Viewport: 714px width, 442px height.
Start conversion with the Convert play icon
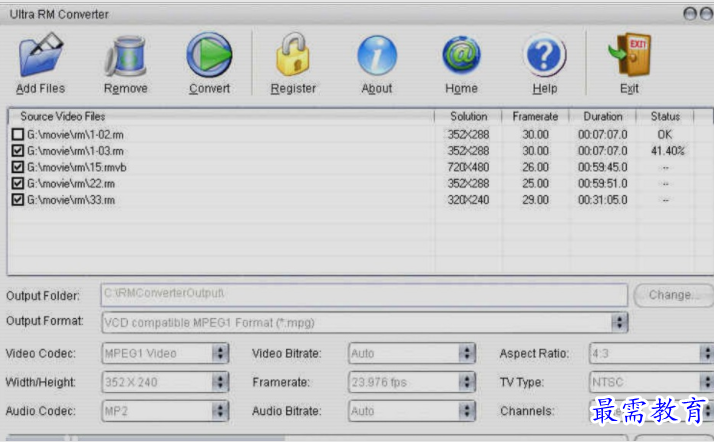(209, 54)
